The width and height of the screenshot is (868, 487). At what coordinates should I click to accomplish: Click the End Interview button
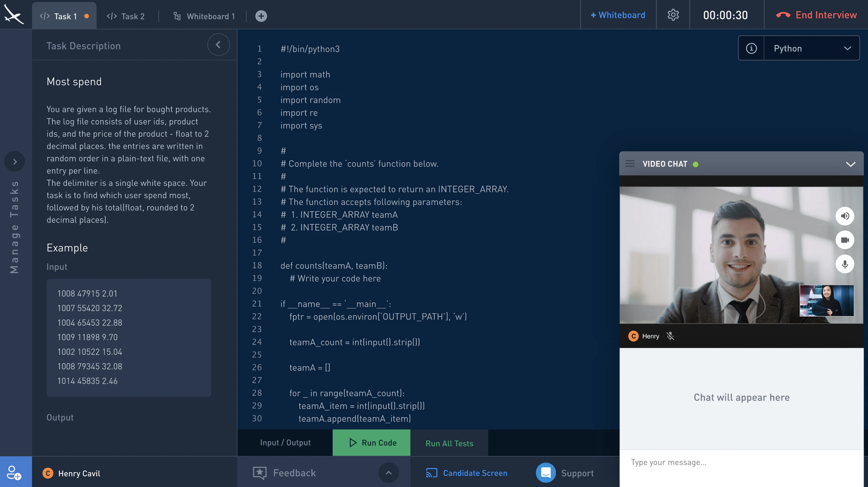tap(816, 15)
